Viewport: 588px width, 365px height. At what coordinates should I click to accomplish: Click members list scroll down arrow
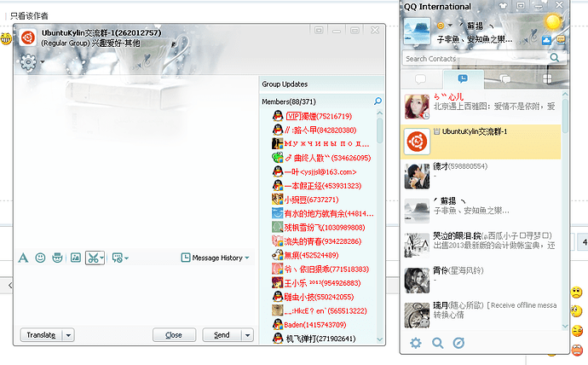(379, 339)
